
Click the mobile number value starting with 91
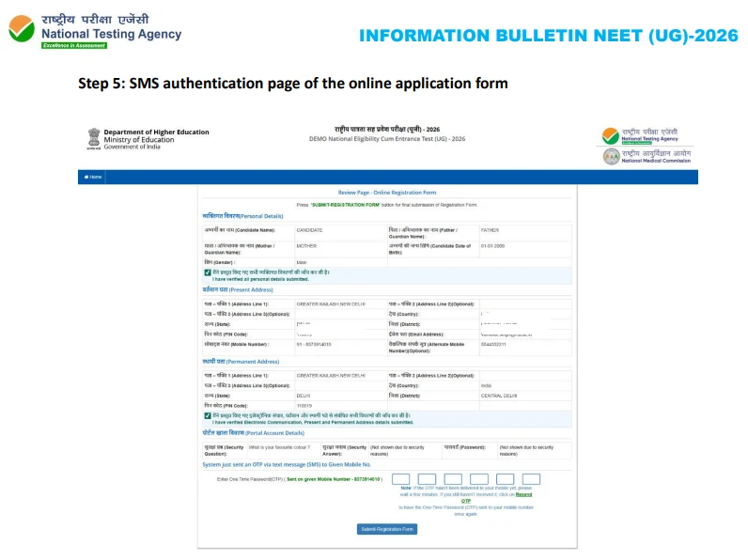(314, 344)
